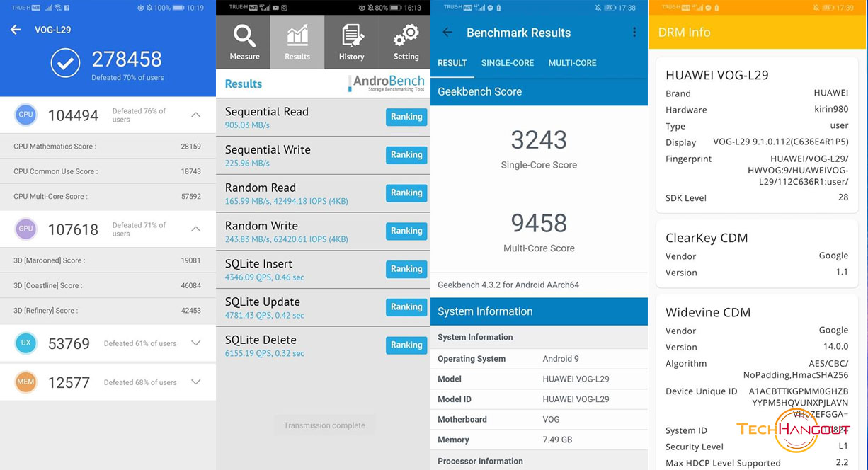Viewport: 868px width, 470px height.
Task: Tap the Random Write result label
Action: pos(261,226)
